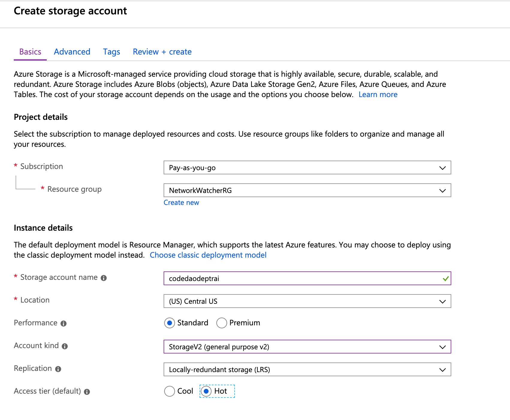Select Standard performance option
Viewport: 510px width, 420px height.
click(170, 323)
